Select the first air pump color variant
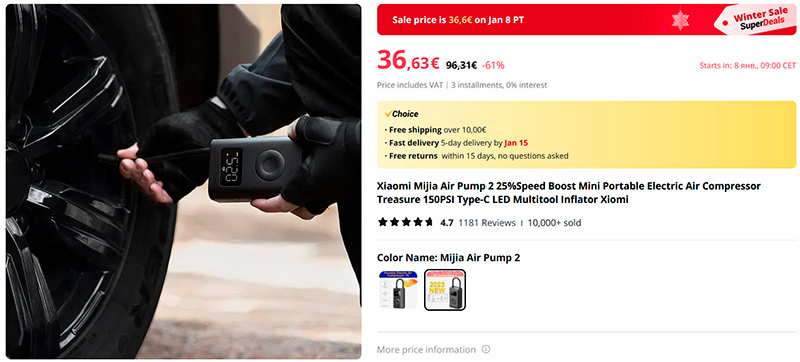Viewport: 800px width, 362px height. (x=398, y=290)
